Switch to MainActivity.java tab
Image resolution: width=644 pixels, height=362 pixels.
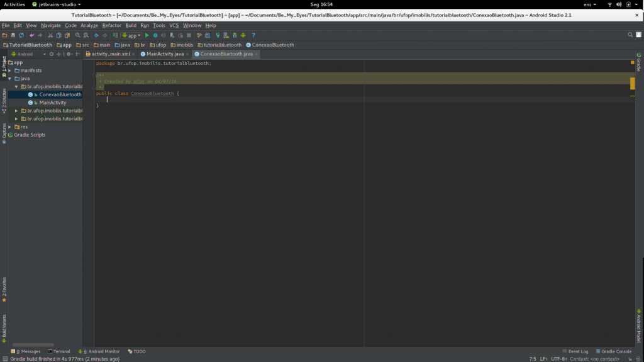[x=165, y=54]
